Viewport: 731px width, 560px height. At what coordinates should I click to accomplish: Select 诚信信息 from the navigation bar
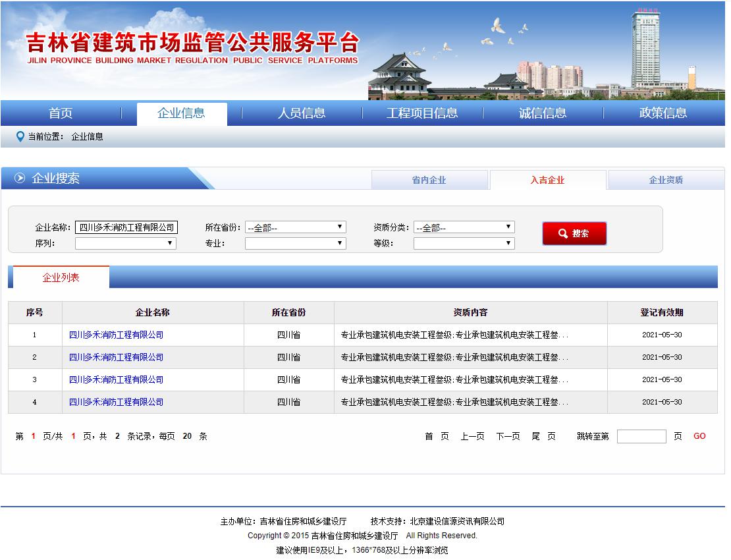tap(543, 113)
